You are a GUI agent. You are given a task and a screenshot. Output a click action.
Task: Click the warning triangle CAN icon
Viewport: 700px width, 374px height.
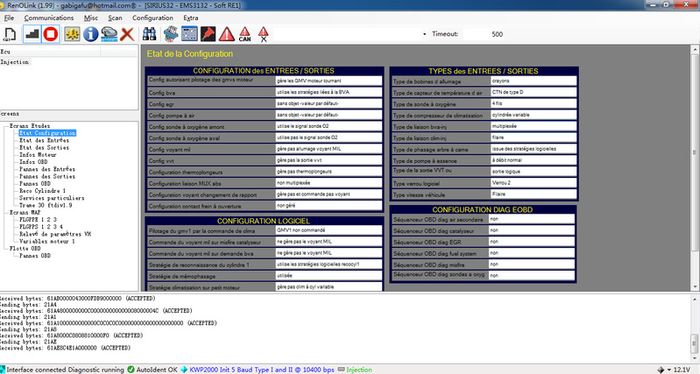click(x=245, y=34)
